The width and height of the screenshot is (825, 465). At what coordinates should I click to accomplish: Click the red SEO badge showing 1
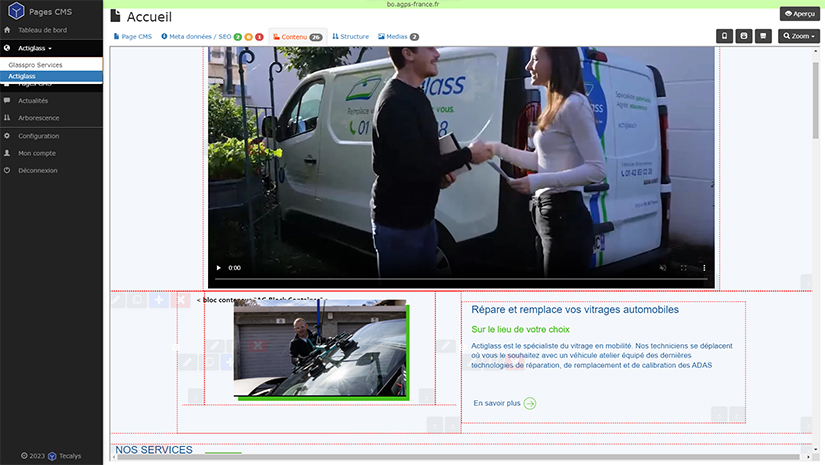pos(259,37)
